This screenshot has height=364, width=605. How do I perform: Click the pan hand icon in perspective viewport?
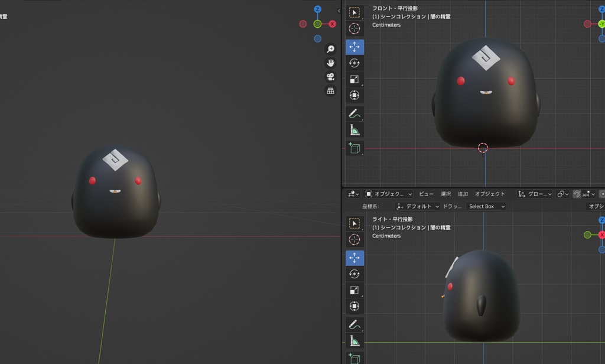pyautogui.click(x=330, y=63)
